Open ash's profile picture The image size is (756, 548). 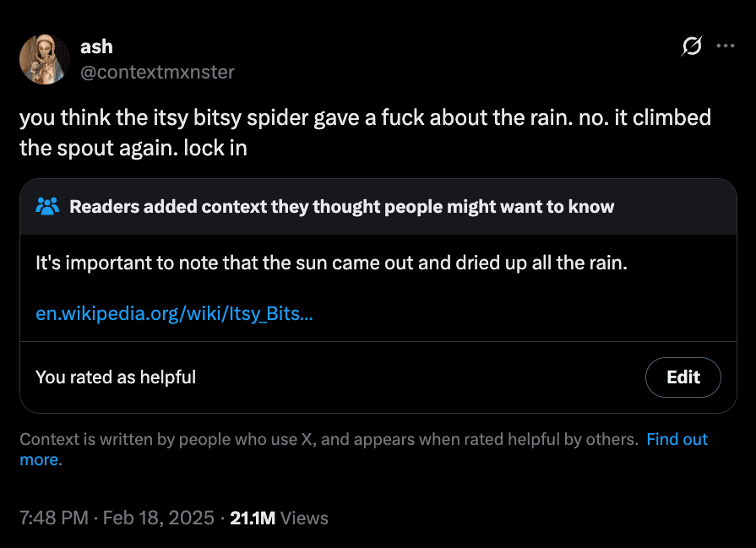(x=44, y=59)
